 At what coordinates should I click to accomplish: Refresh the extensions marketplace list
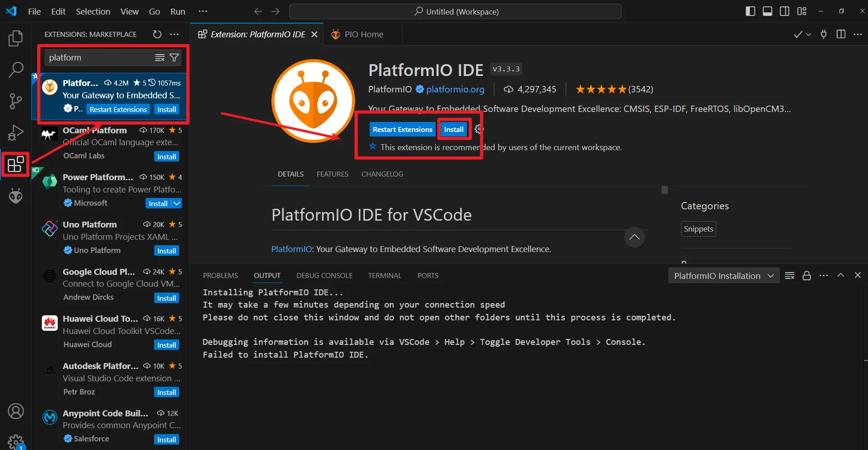coord(157,35)
